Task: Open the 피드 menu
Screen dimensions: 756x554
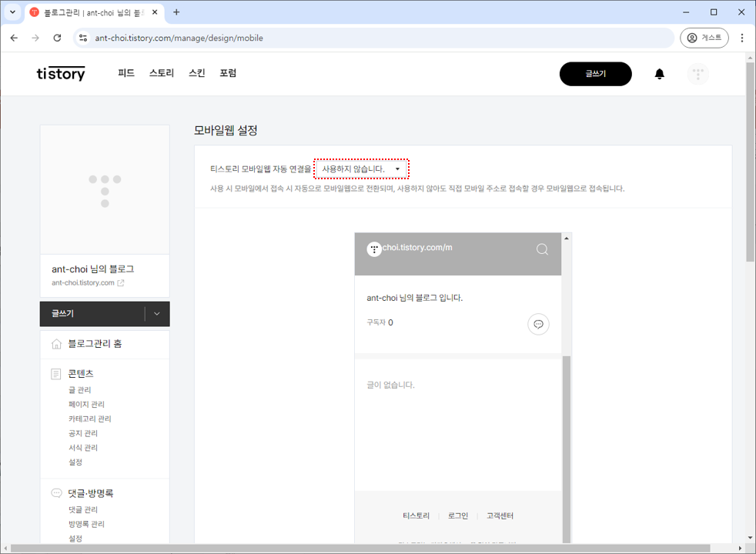Action: click(x=126, y=73)
